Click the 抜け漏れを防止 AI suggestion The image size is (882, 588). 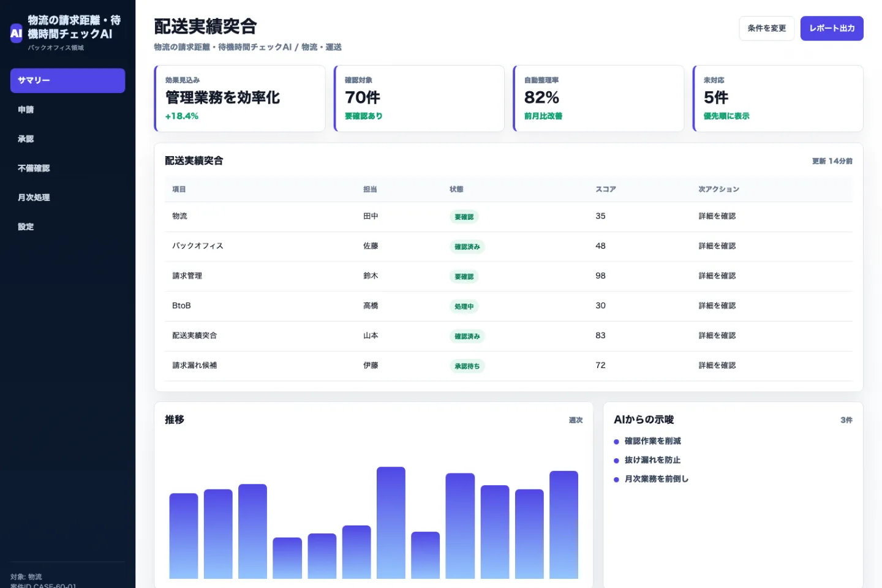pyautogui.click(x=653, y=460)
